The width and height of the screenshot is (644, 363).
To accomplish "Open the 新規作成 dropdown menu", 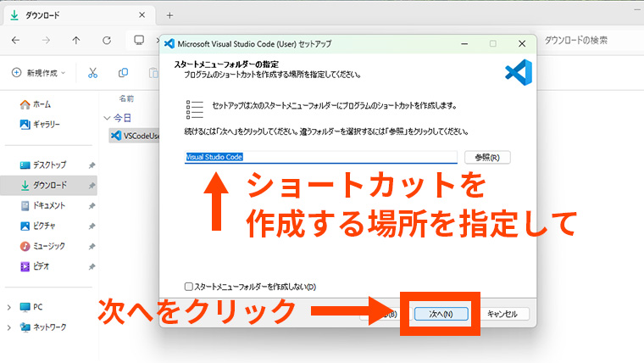I will (42, 73).
